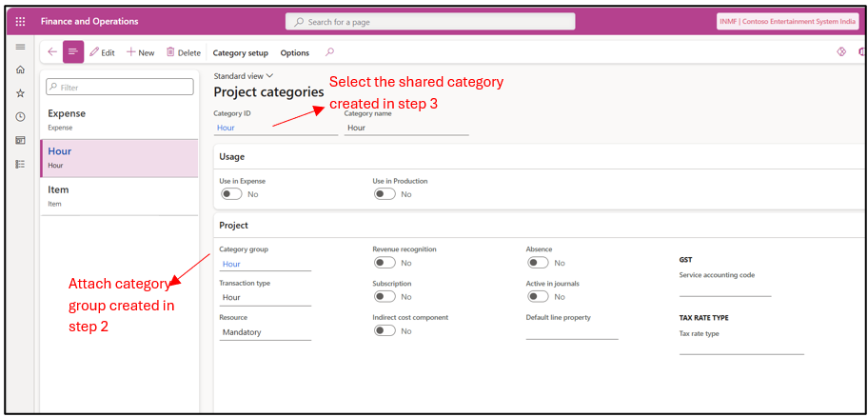Click Delete in the action pane
The image size is (868, 417).
[x=184, y=52]
